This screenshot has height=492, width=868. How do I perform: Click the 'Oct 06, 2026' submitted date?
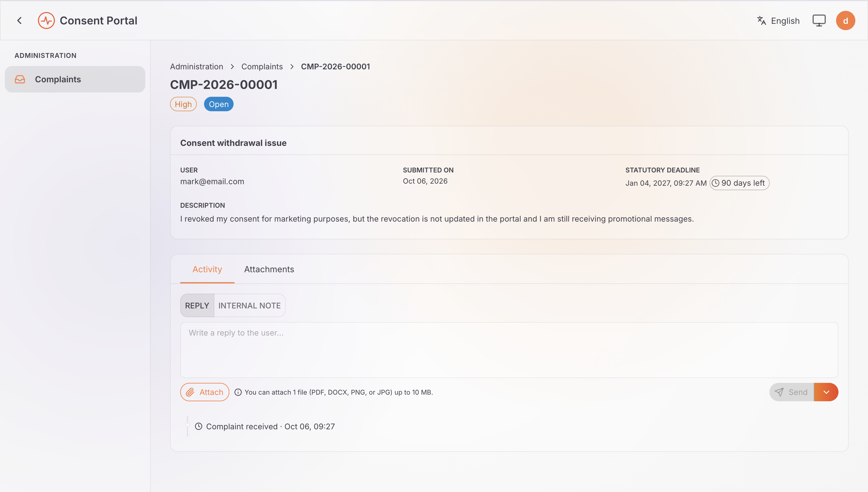425,181
